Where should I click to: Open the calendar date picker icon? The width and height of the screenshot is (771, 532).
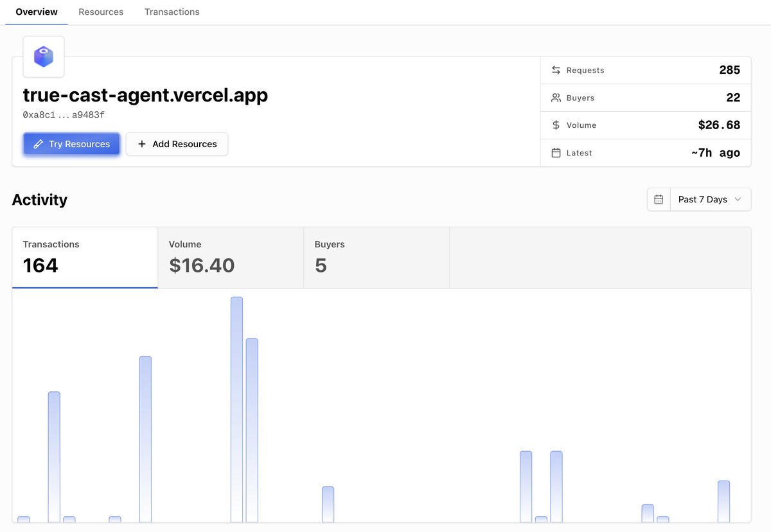click(x=659, y=199)
